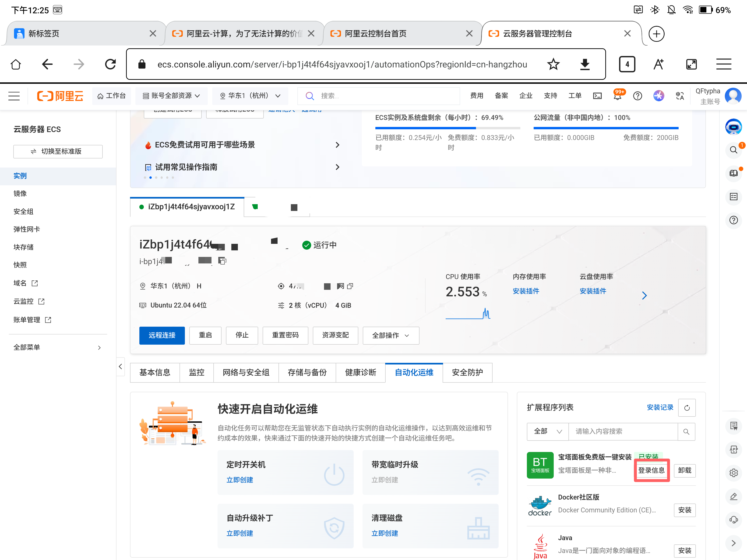Viewport: 747px width, 560px height.
Task: Click 登录信息 for 宝塔面板
Action: point(651,470)
